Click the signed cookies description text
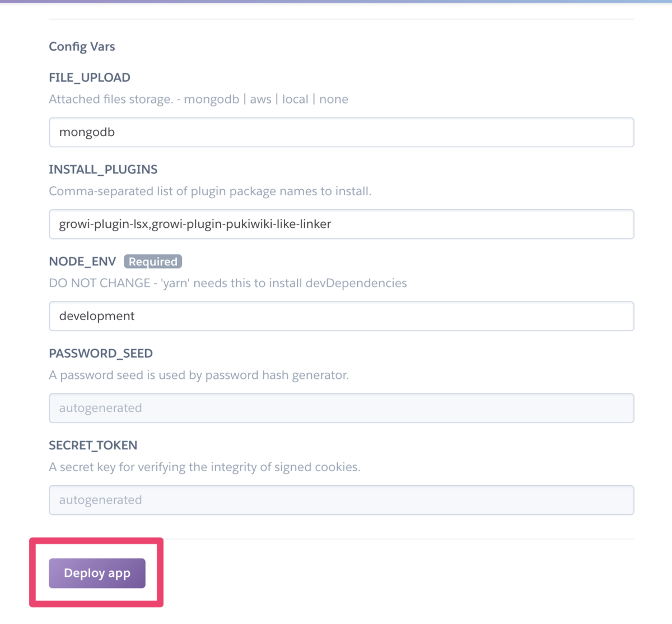 [x=204, y=467]
